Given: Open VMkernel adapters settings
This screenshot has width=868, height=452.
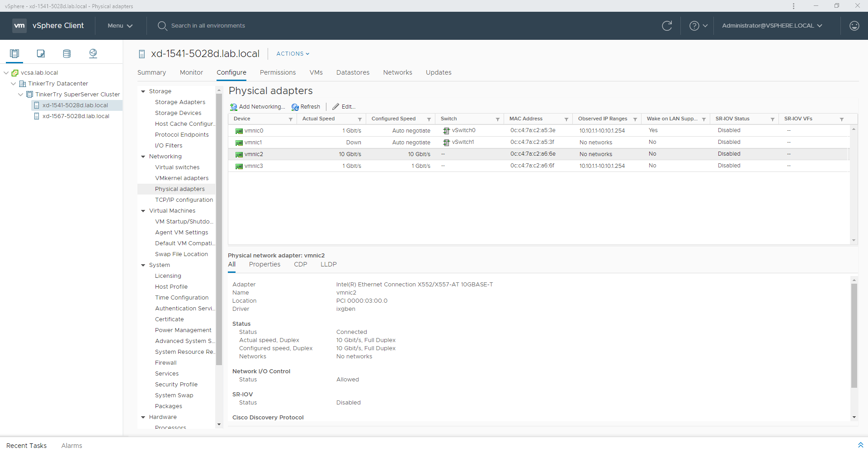Looking at the screenshot, I should click(182, 178).
